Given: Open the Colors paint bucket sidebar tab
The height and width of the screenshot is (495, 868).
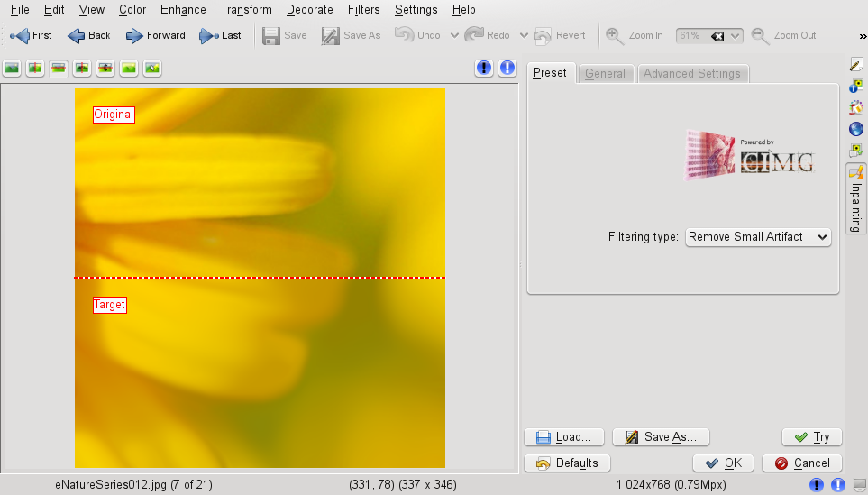Looking at the screenshot, I should click(856, 107).
